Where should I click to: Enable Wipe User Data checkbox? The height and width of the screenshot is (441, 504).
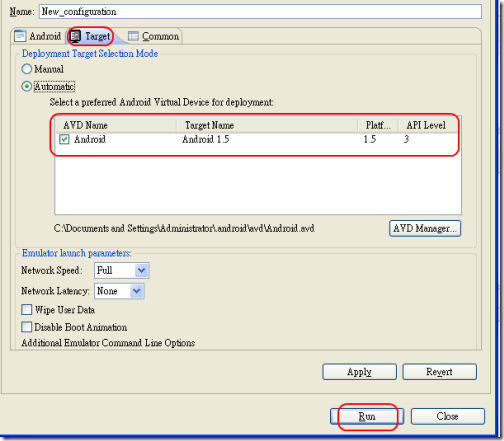coord(27,310)
